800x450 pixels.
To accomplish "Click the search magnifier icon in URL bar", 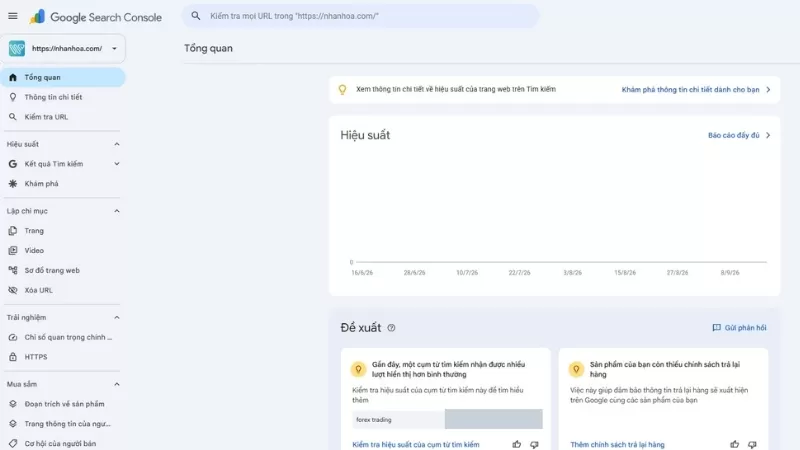I will click(x=196, y=16).
